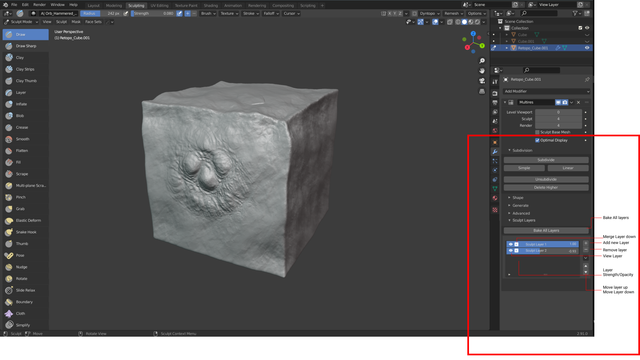Open the Face Sets menu
Screen dimensions: 640x360
point(93,22)
